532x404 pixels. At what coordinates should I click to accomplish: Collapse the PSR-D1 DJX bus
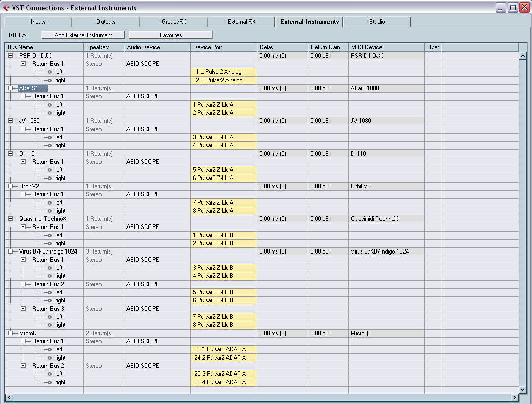coord(10,56)
